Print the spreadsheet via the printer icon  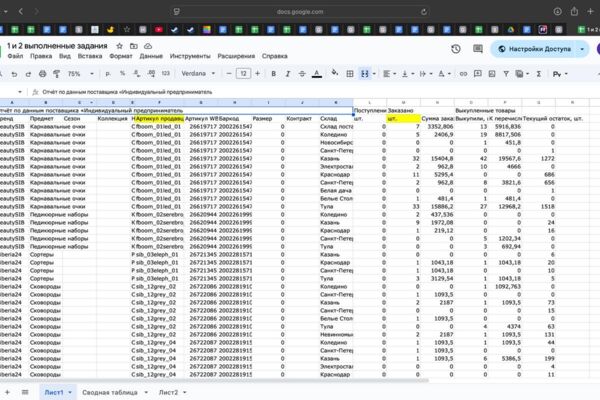coord(42,74)
